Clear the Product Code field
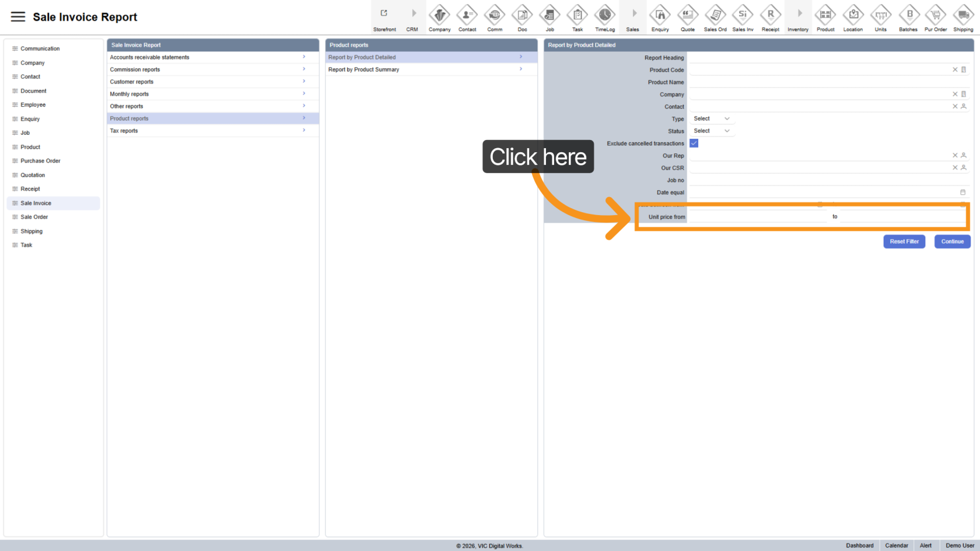980x551 pixels. (955, 70)
